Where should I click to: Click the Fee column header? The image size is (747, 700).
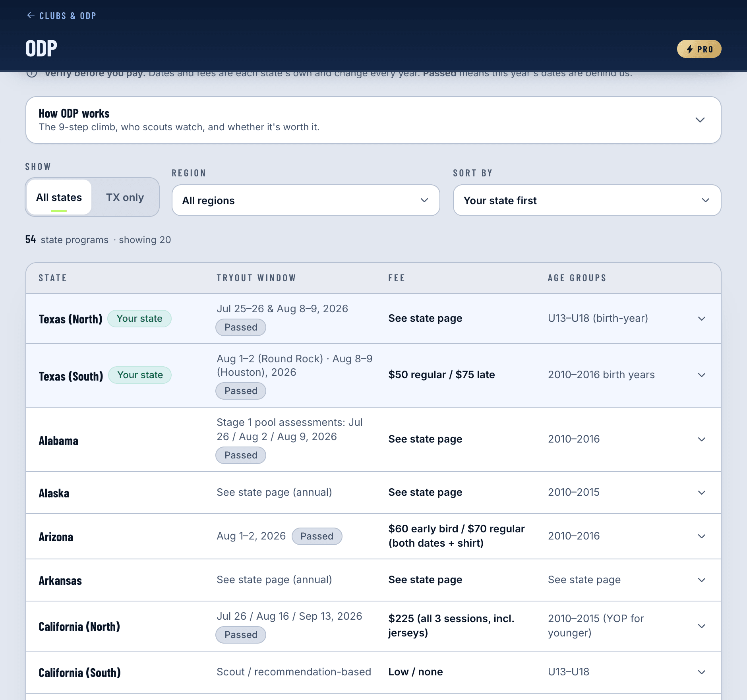click(x=397, y=278)
